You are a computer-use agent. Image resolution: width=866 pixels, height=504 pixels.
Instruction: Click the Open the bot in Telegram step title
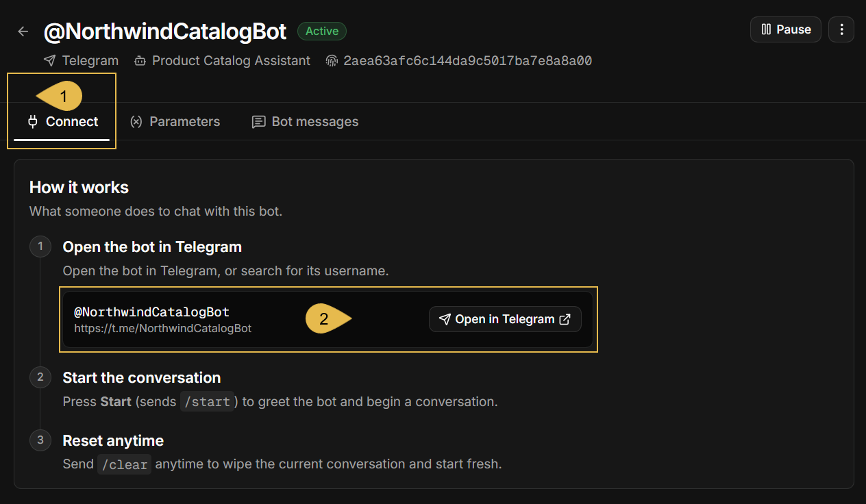152,247
